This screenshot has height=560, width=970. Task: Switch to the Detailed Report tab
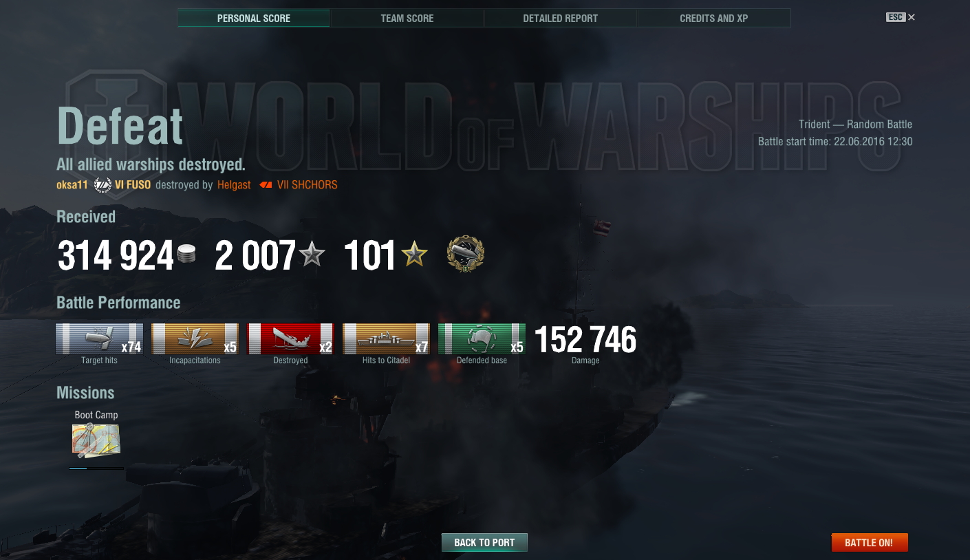coord(561,19)
